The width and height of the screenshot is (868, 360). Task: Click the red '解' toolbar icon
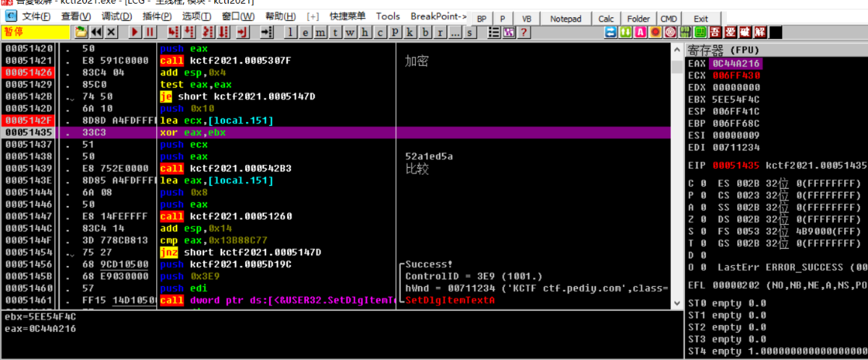tap(759, 32)
